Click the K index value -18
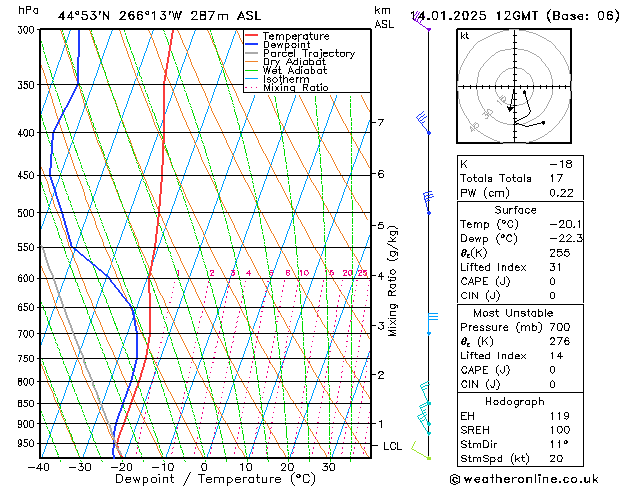The width and height of the screenshot is (629, 486). 561,164
